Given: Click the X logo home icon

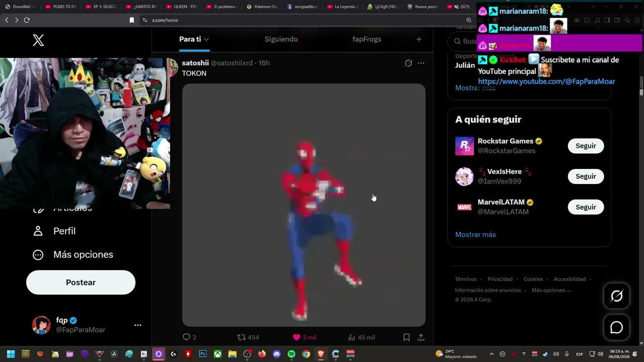Looking at the screenshot, I should (38, 41).
